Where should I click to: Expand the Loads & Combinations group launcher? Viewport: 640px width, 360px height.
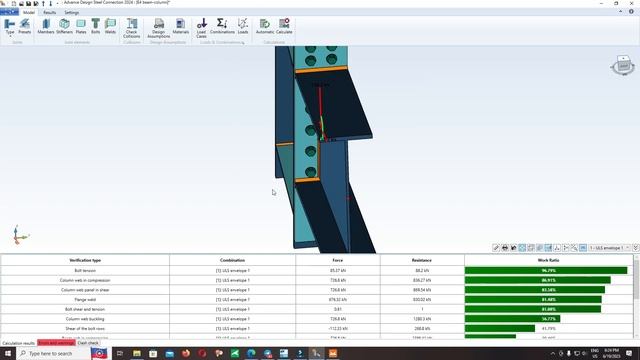pos(243,42)
